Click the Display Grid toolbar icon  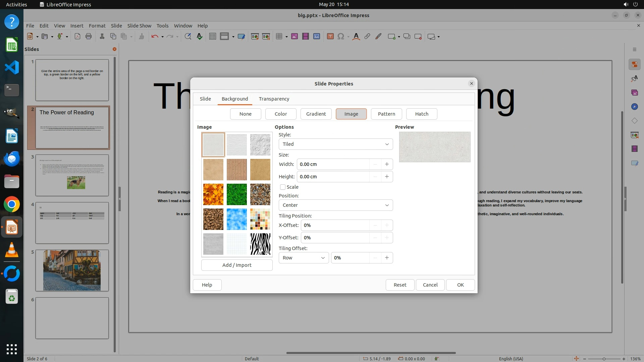point(212,37)
